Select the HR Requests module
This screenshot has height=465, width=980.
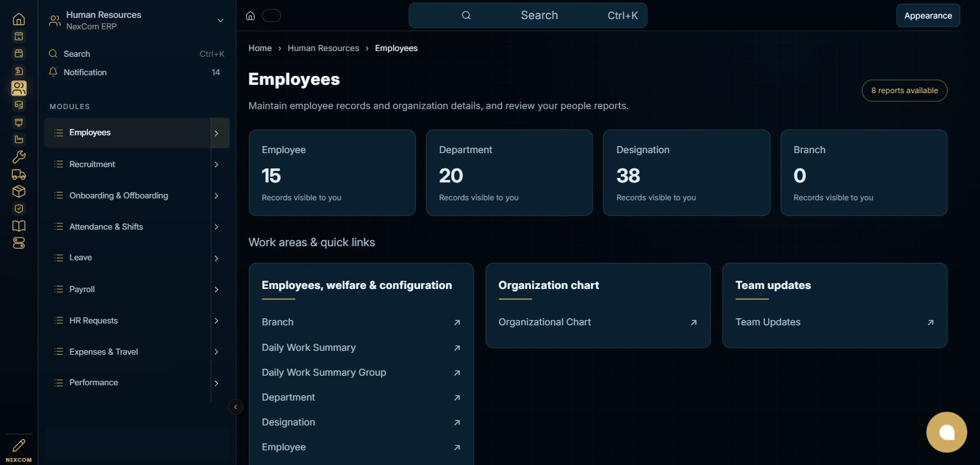pos(128,321)
